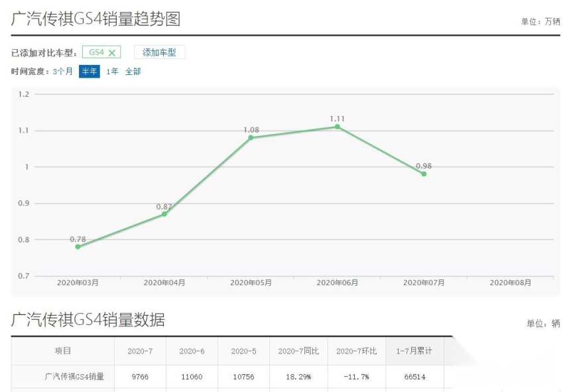Click the 2020年03月 axis label
This screenshot has height=392, width=565.
click(78, 283)
